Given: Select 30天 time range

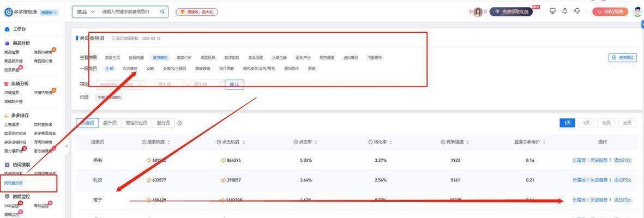Looking at the screenshot, I should pyautogui.click(x=627, y=123).
